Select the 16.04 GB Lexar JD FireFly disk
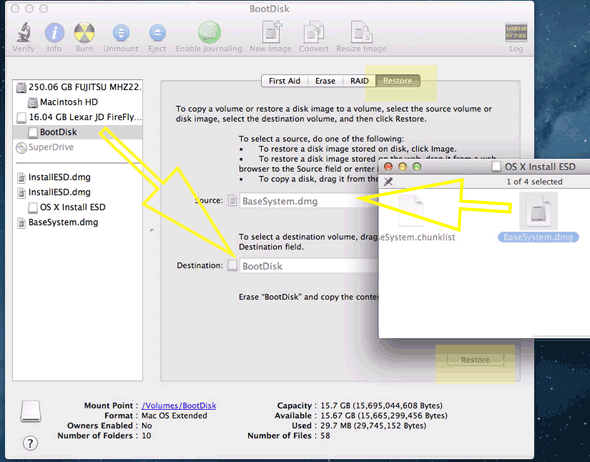The width and height of the screenshot is (590, 462). coord(78,117)
